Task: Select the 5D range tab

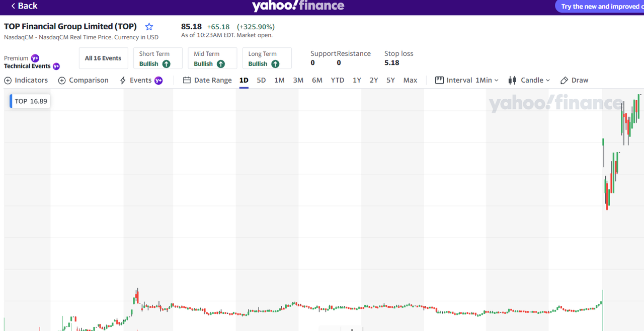Action: click(x=261, y=80)
